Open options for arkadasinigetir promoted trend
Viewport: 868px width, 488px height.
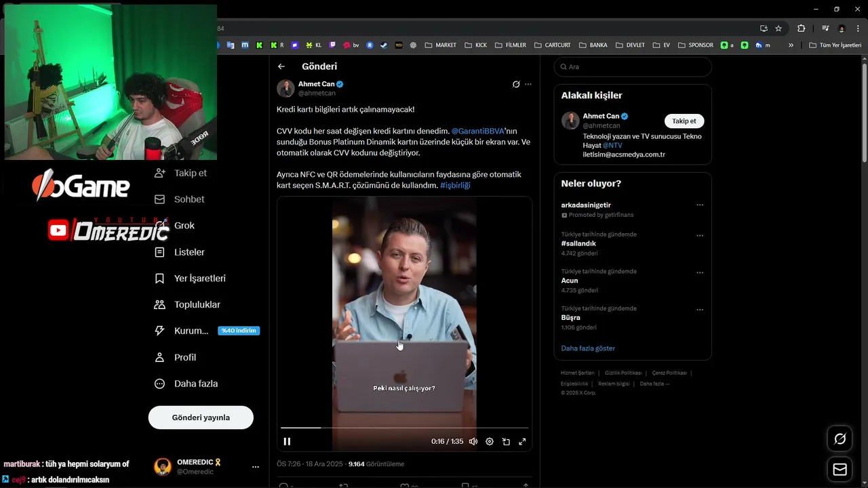[x=700, y=205]
